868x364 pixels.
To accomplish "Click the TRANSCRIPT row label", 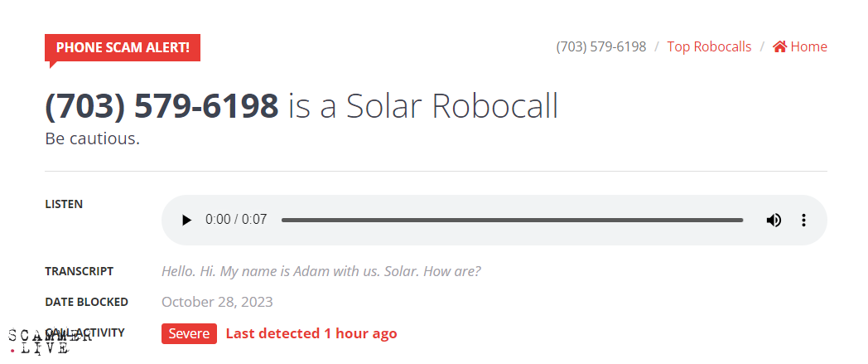I will pos(80,271).
